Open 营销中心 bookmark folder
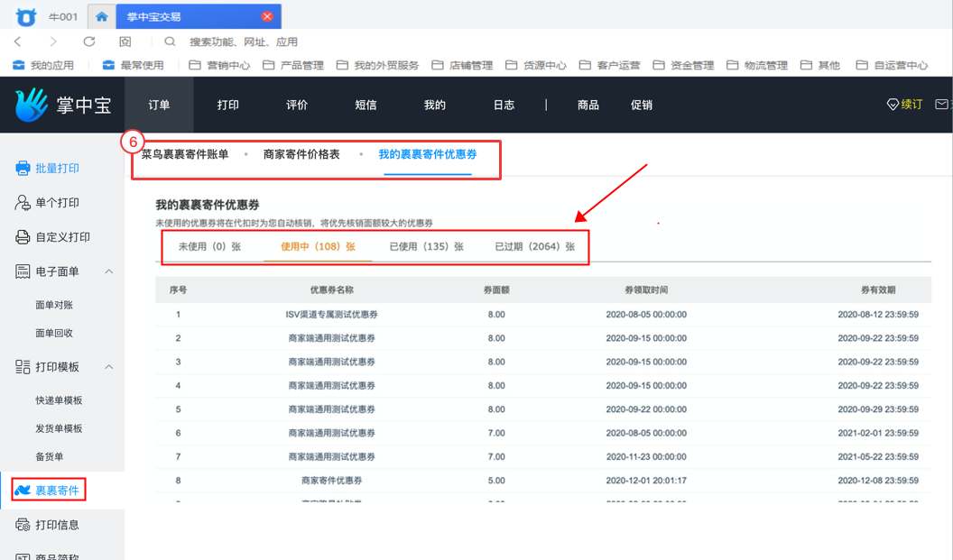The height and width of the screenshot is (560, 953). click(219, 65)
